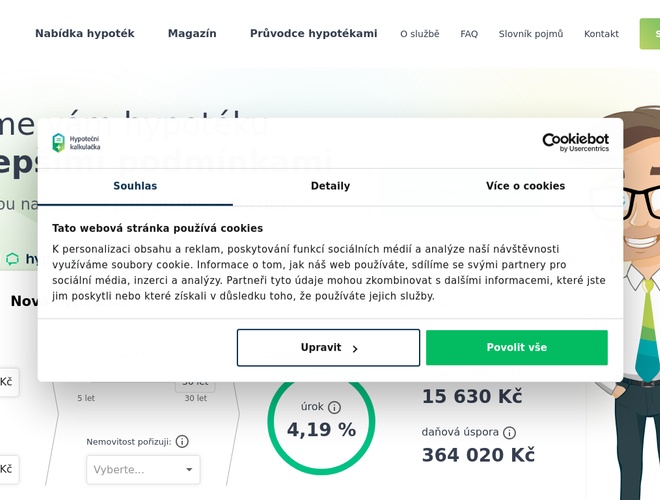Open Průvodce hypotékami menu item
Screen dimensions: 660x500
(x=313, y=33)
